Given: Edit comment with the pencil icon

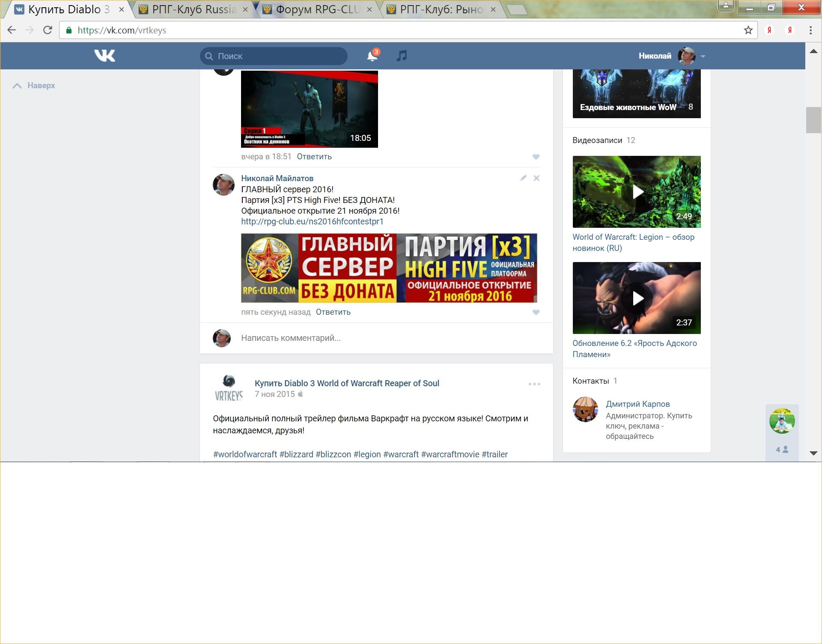Looking at the screenshot, I should [x=523, y=178].
